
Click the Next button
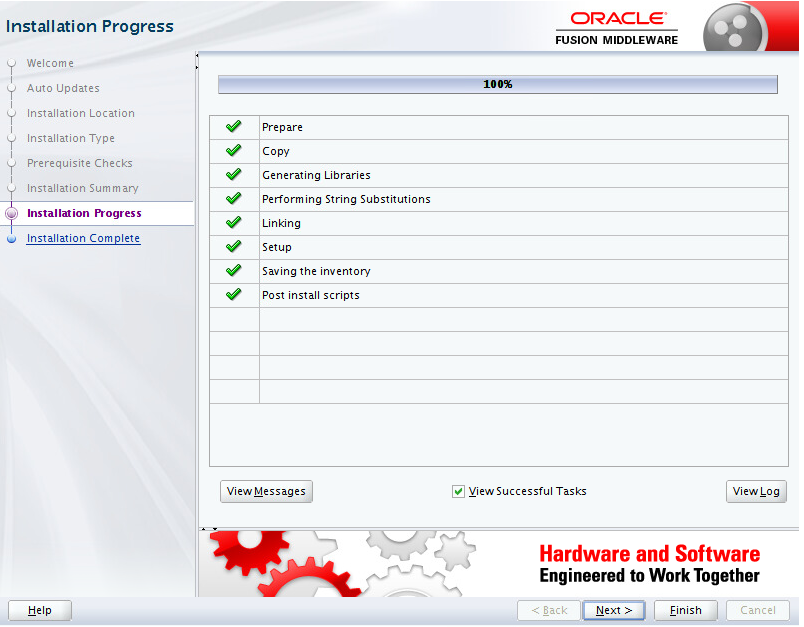(614, 610)
